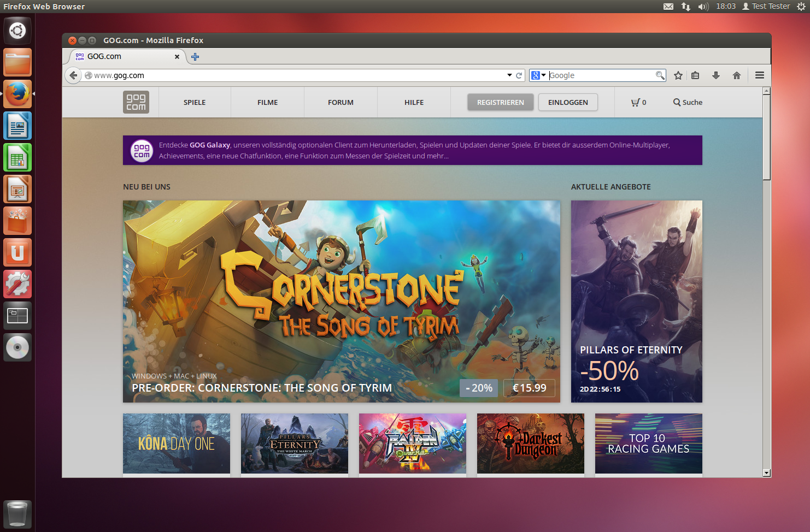The height and width of the screenshot is (532, 810).
Task: Open the Firefox hamburger menu
Action: pyautogui.click(x=760, y=75)
